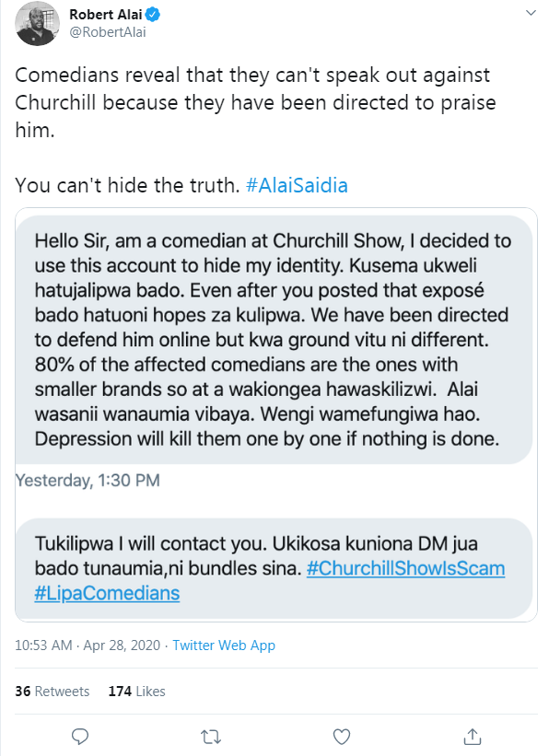Open Robert Alai's profile picture
The image size is (549, 756).
pos(37,24)
